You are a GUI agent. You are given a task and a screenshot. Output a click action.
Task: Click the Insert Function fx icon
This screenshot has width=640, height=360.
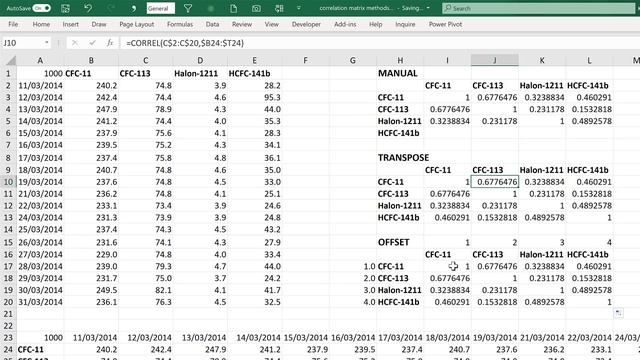pyautogui.click(x=110, y=43)
